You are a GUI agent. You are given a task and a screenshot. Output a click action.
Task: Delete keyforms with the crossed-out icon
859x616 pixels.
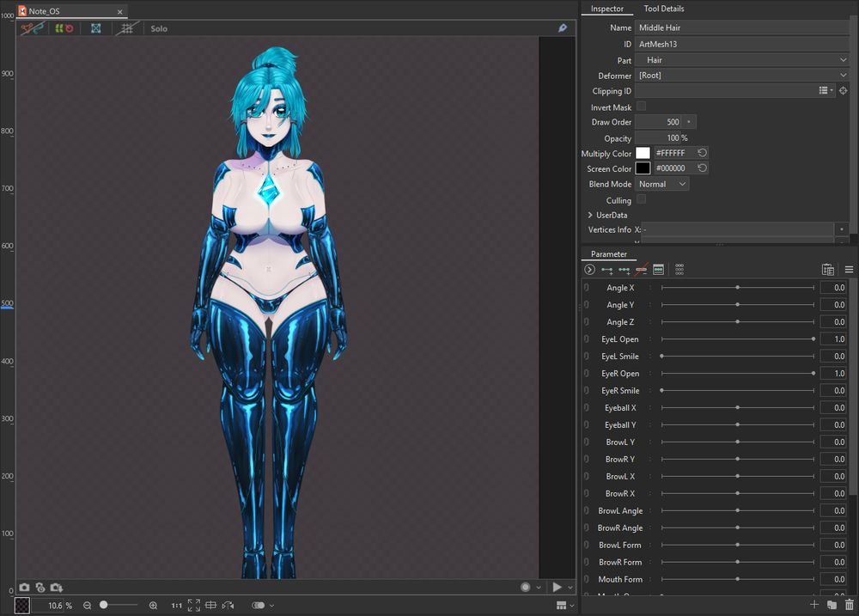(641, 269)
